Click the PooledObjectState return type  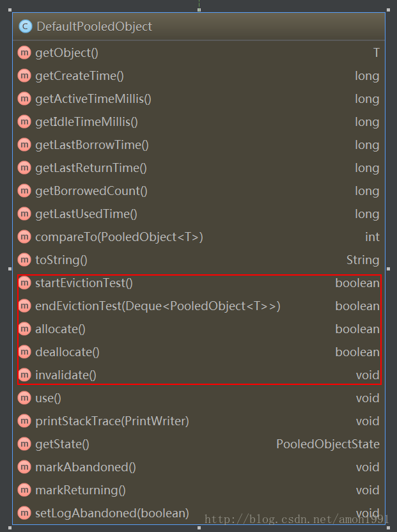click(328, 444)
